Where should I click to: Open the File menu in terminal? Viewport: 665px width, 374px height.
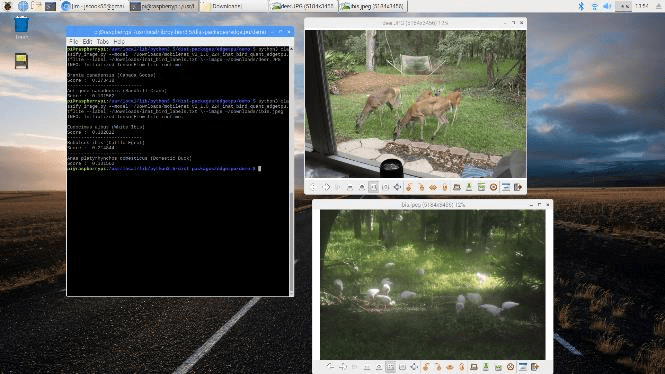tap(73, 42)
